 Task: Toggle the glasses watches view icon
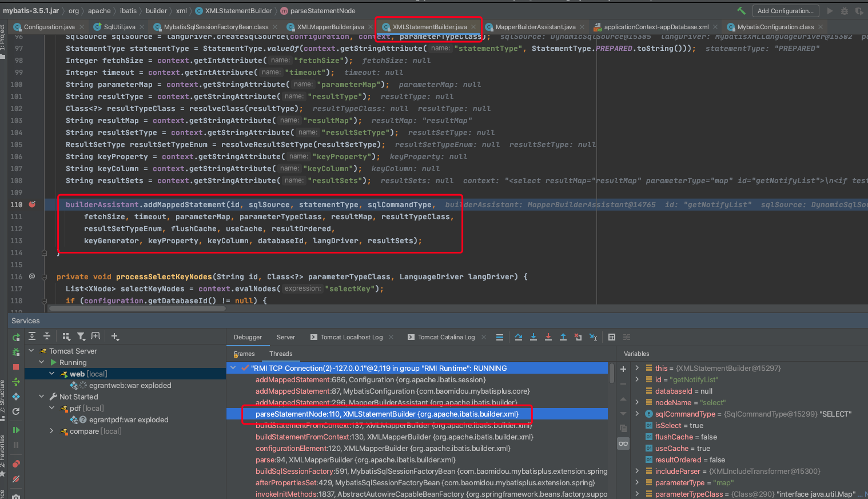623,443
